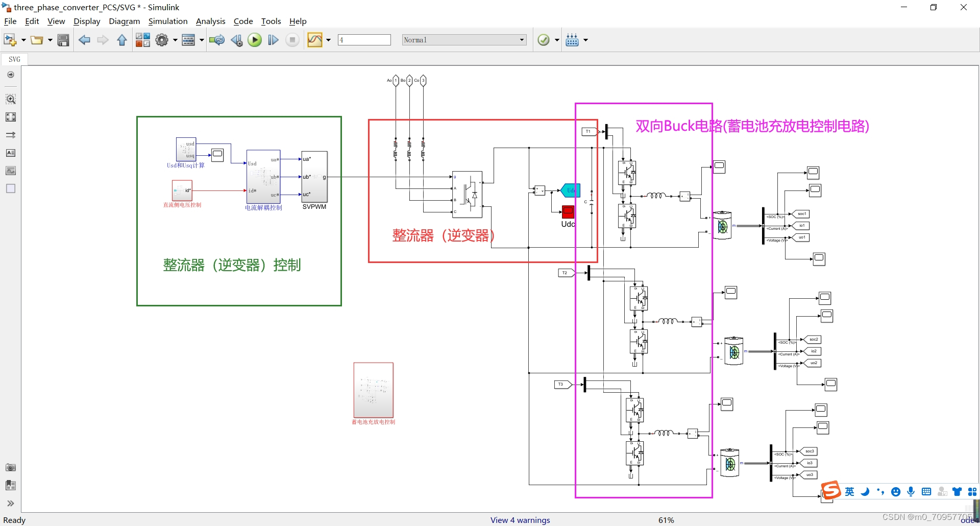Click the Up to Parent arrow

[122, 40]
